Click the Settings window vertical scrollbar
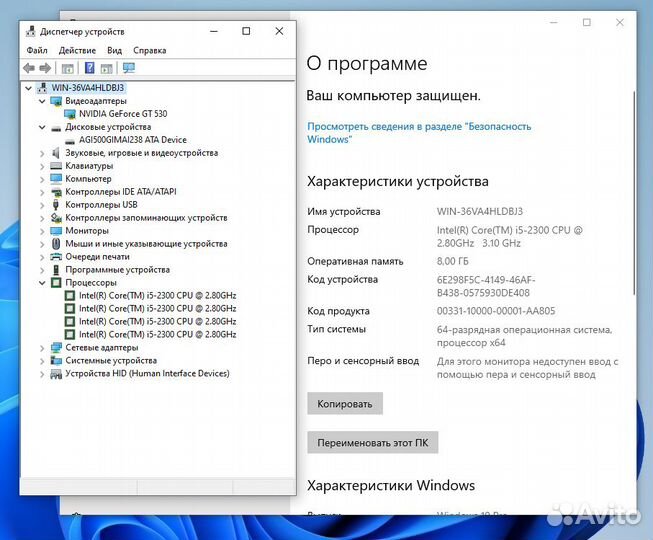653x540 pixels. pyautogui.click(x=634, y=192)
